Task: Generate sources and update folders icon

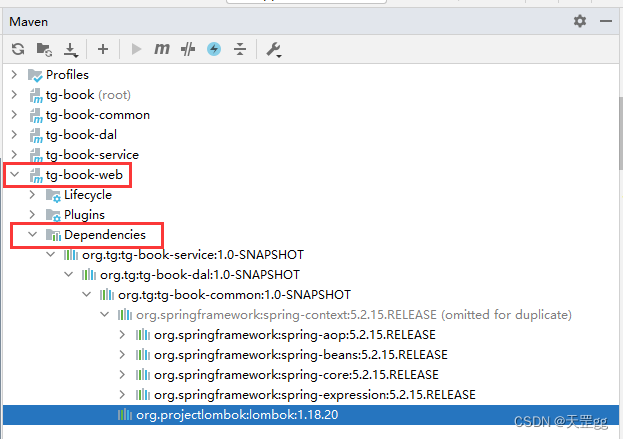Action: (x=44, y=49)
